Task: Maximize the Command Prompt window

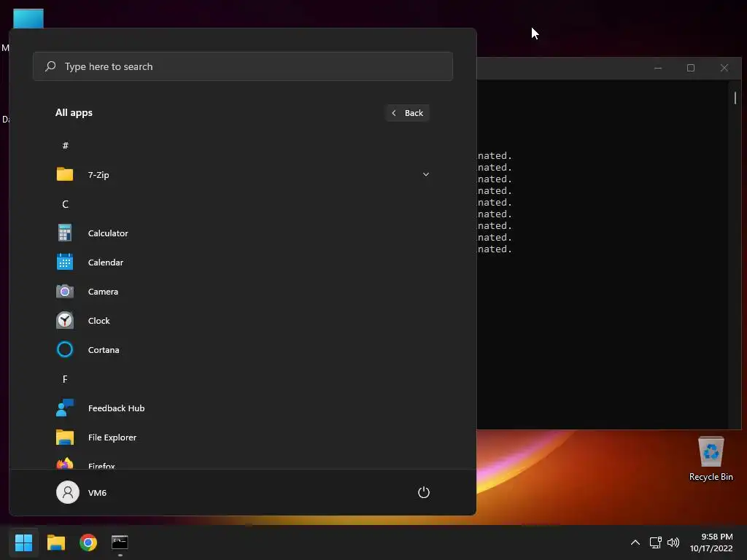Action: pyautogui.click(x=691, y=68)
